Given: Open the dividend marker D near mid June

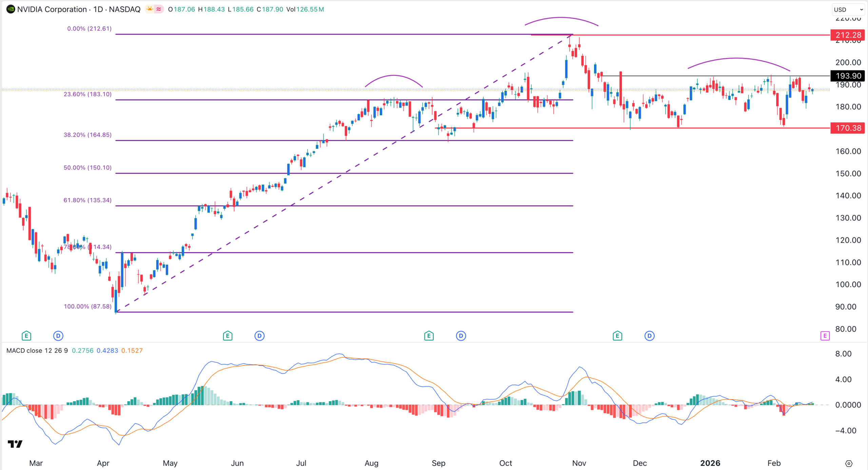Looking at the screenshot, I should coord(259,336).
